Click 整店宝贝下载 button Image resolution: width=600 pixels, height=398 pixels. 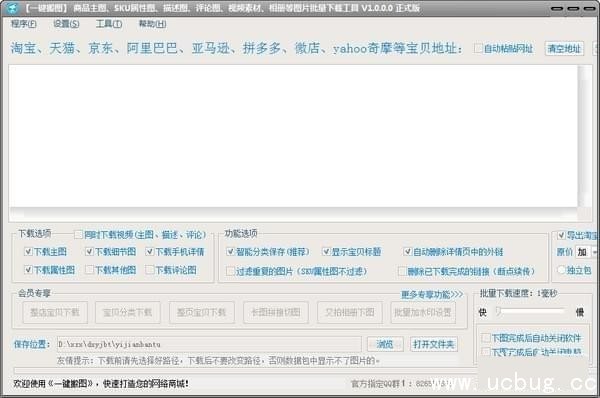click(55, 312)
